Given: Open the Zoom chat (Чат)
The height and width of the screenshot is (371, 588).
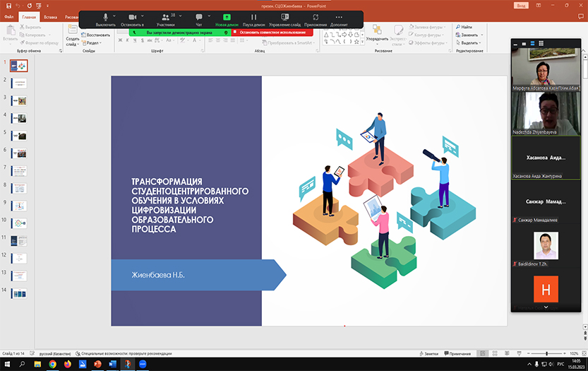Looking at the screenshot, I should coord(199,18).
